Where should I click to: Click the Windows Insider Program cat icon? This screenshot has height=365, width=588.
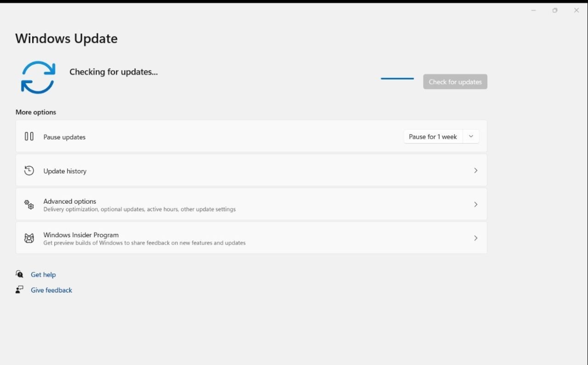coord(29,238)
